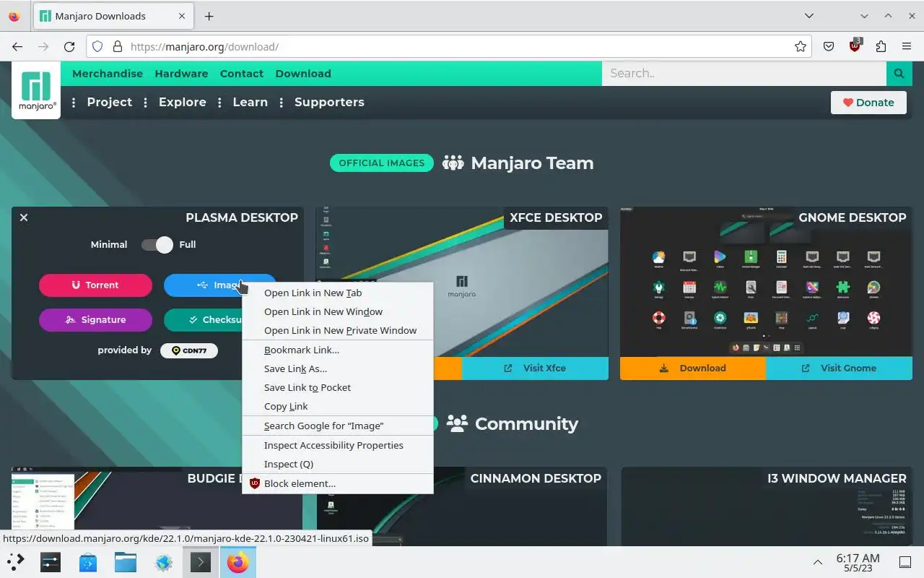Click the pink Torrent button
The image size is (924, 578).
click(x=95, y=285)
